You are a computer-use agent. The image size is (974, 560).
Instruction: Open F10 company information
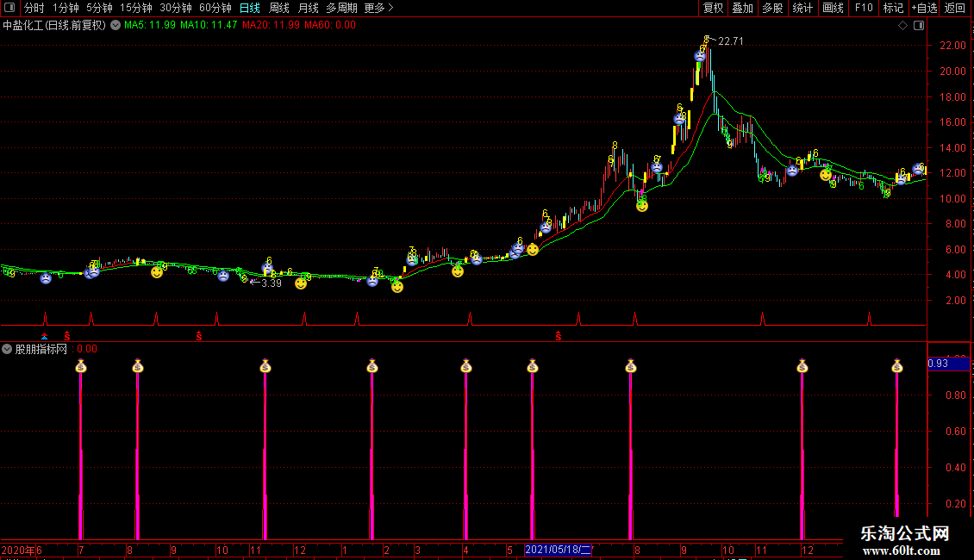pyautogui.click(x=864, y=8)
